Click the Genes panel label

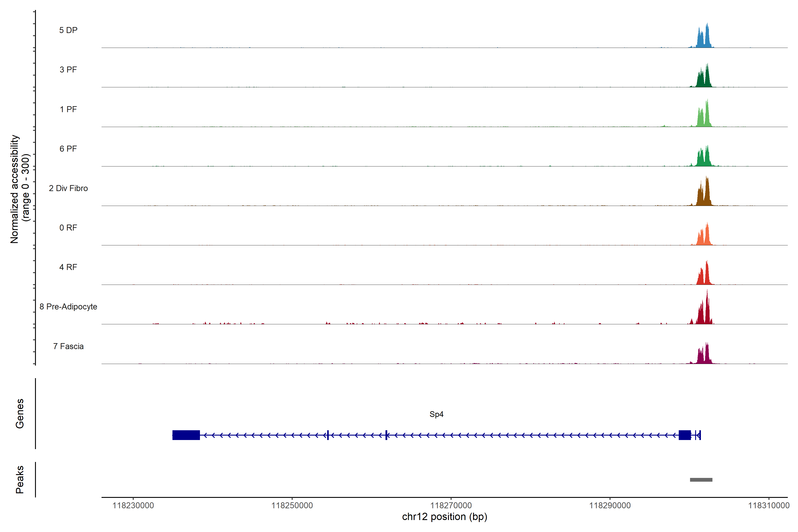[x=20, y=413]
